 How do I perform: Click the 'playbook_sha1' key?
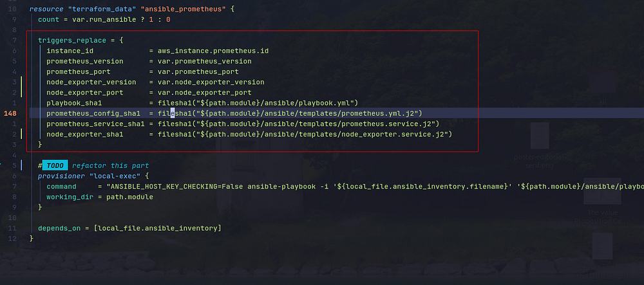[74, 103]
